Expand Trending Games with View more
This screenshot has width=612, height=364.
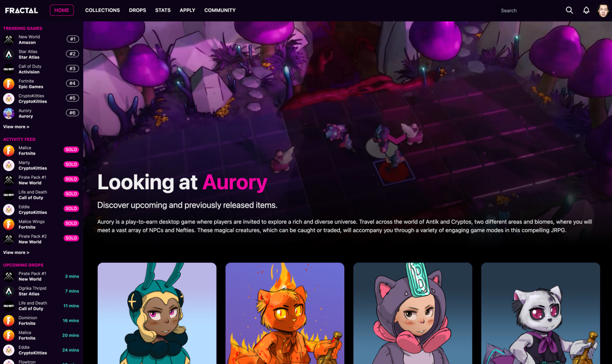pos(16,127)
